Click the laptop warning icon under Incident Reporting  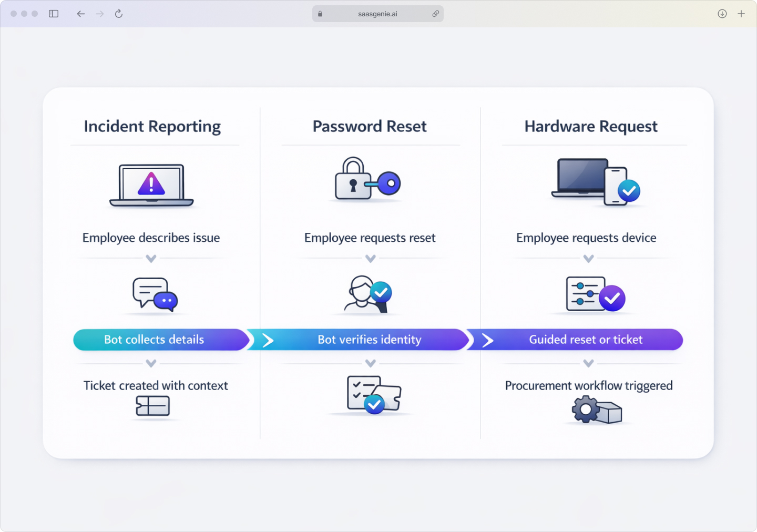151,185
